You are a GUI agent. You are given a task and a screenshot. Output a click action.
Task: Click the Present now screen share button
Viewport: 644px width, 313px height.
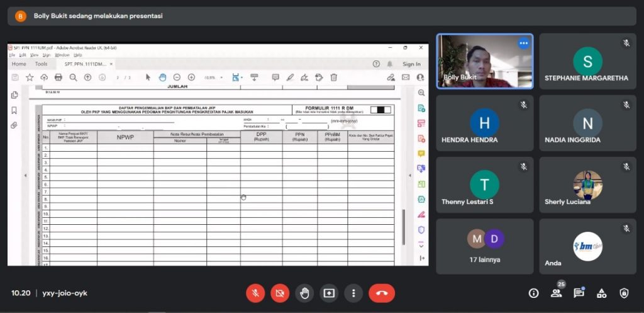(x=329, y=293)
